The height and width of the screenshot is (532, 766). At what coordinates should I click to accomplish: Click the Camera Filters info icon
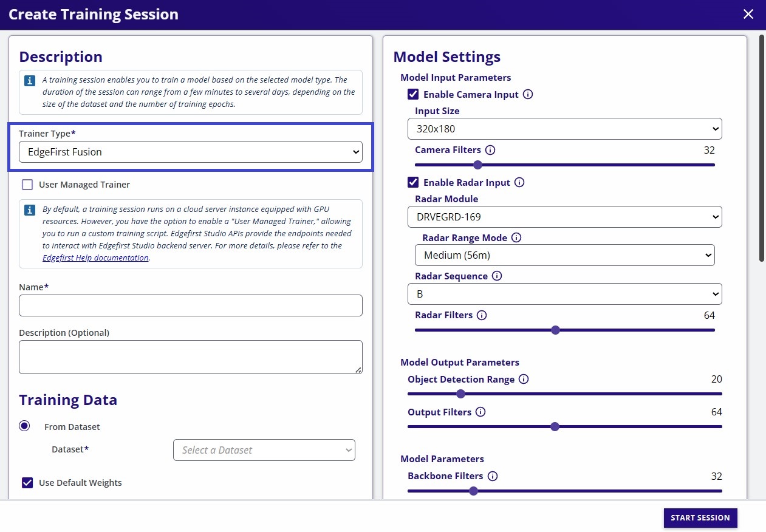490,150
